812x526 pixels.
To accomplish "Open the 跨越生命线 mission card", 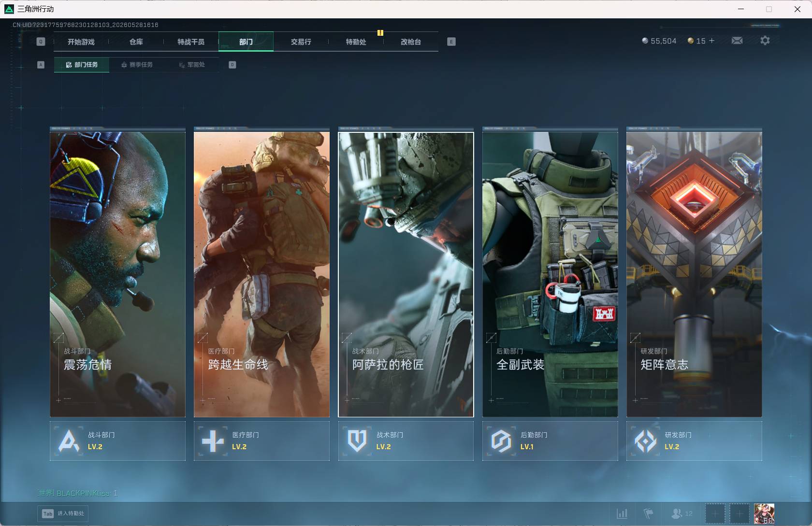I will (261, 274).
